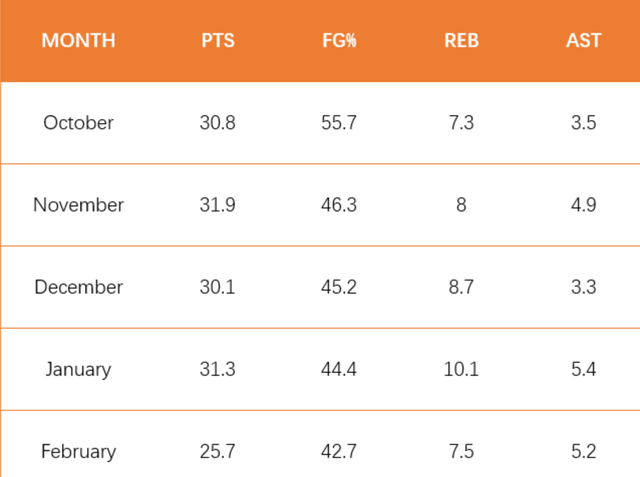Viewport: 640px width, 477px height.
Task: Click October points value 30.8
Action: tap(218, 123)
